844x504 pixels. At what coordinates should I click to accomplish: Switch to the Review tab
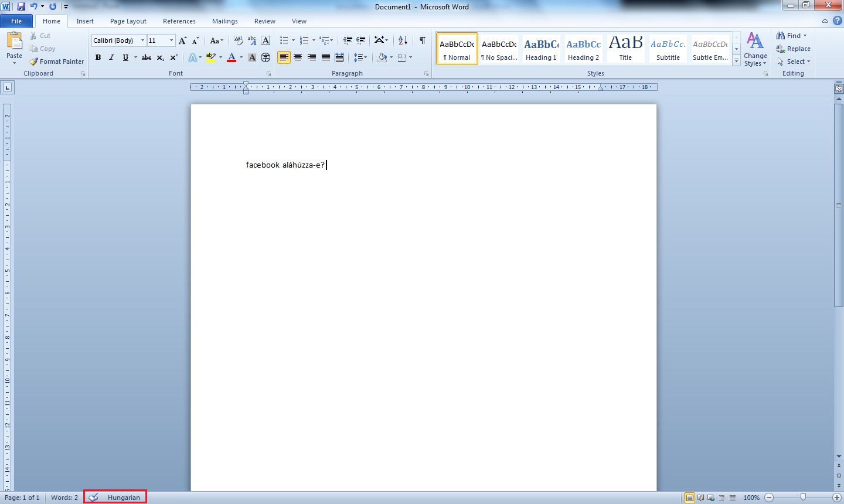pyautogui.click(x=265, y=21)
